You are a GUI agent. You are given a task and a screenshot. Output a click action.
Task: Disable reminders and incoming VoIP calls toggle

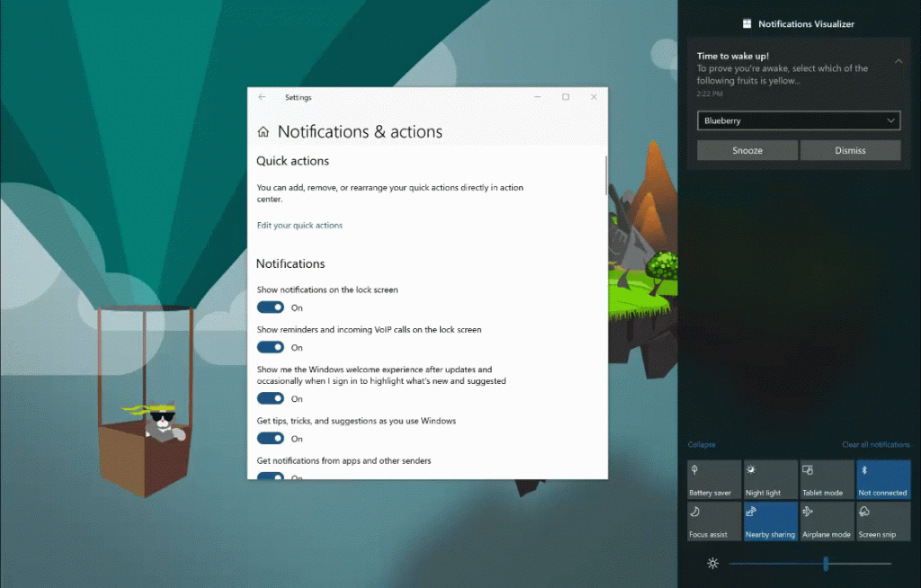pos(270,348)
